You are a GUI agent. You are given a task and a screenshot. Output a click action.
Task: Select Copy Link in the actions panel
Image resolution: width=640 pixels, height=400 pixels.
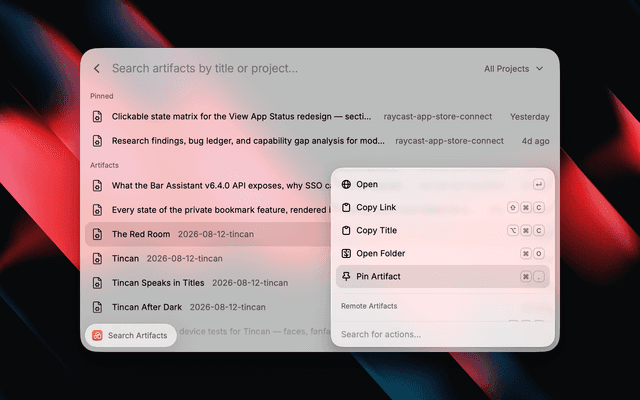coord(442,207)
